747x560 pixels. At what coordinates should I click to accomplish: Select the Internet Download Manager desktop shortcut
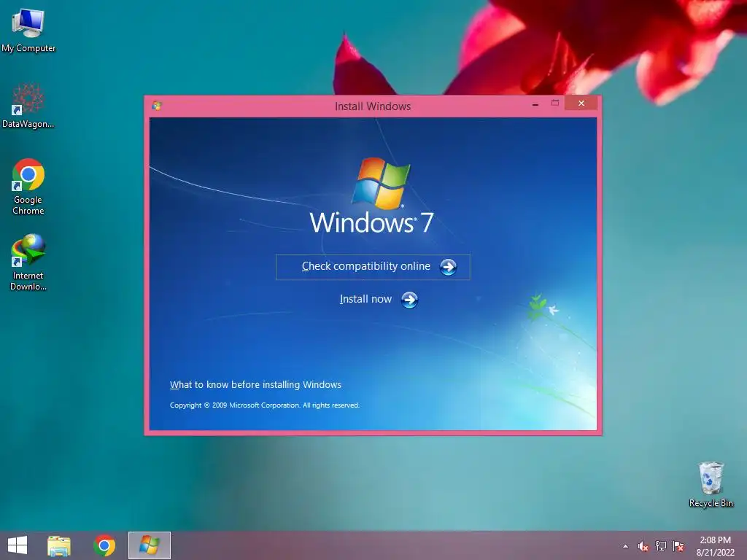pyautogui.click(x=28, y=262)
